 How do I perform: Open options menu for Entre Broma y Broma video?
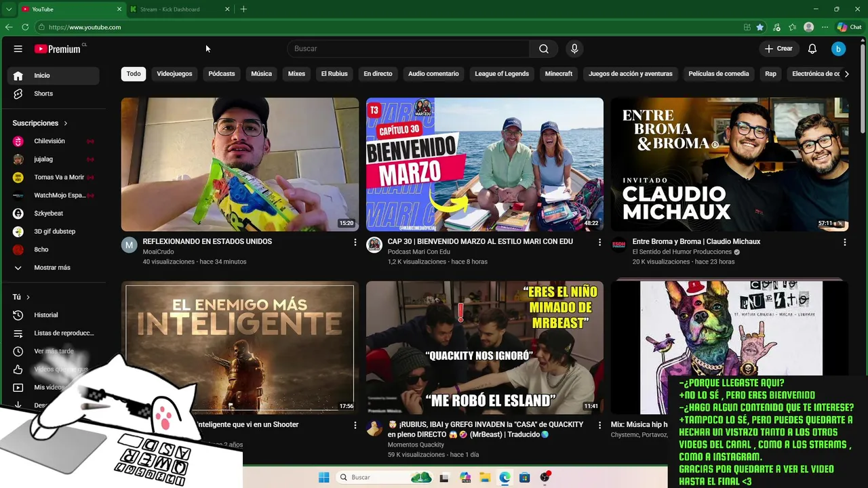pyautogui.click(x=844, y=242)
